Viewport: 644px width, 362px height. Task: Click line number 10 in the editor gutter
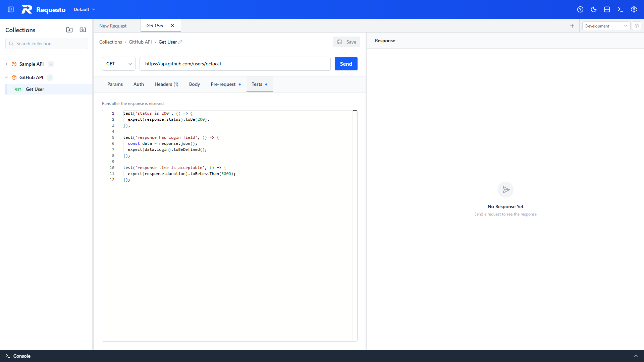[x=112, y=168]
